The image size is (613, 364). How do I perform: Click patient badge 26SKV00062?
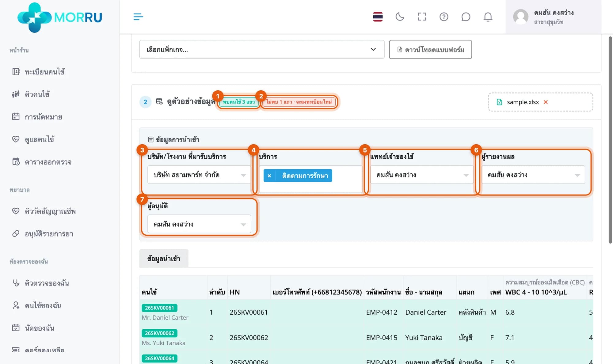(x=159, y=333)
